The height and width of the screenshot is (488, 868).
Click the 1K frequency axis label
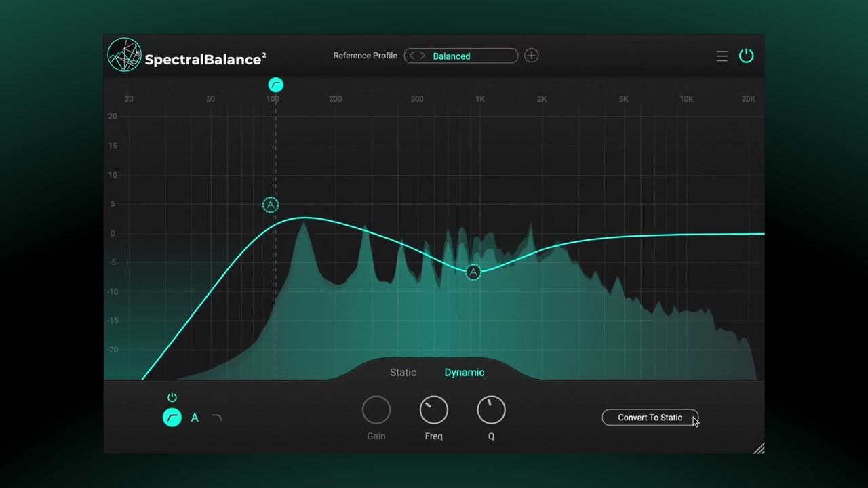[480, 99]
